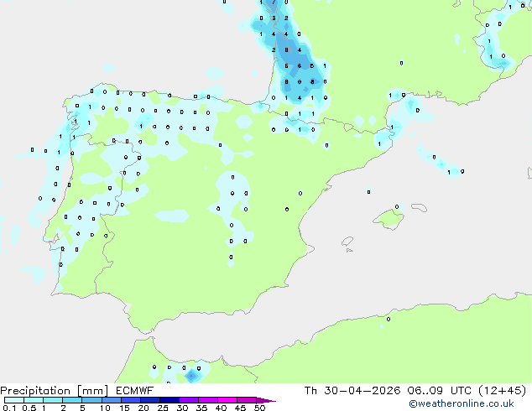
Task: Click the legend value label "50"
Action: pos(259,408)
